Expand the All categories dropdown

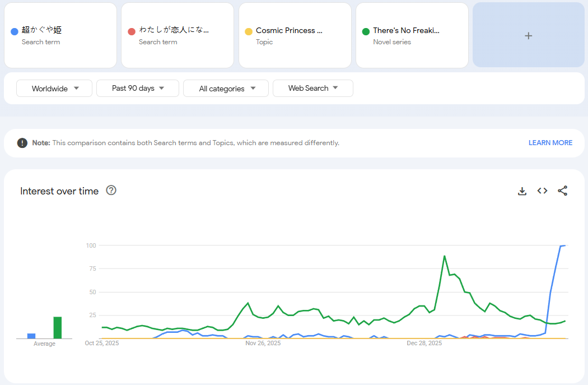pyautogui.click(x=226, y=89)
